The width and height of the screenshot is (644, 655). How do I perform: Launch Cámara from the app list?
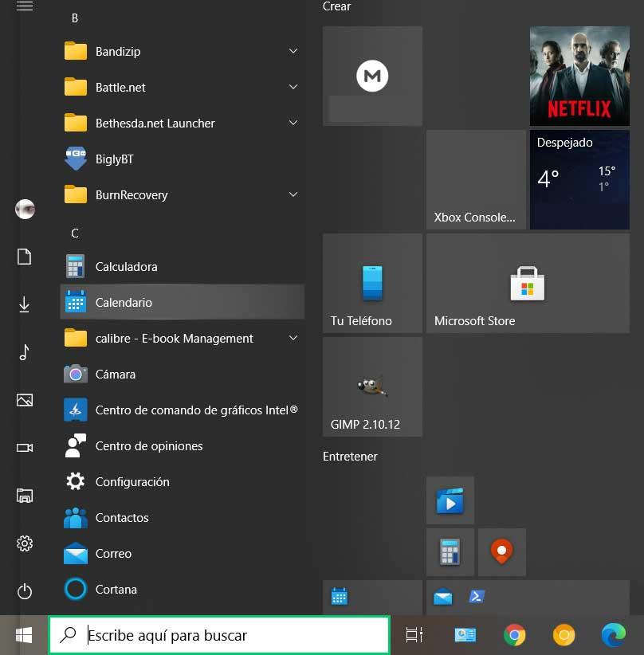pyautogui.click(x=183, y=374)
